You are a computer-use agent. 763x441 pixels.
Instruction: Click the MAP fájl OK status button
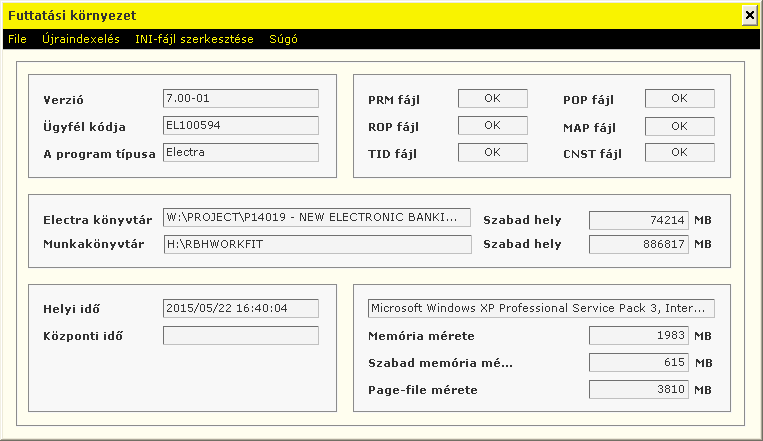click(x=680, y=127)
